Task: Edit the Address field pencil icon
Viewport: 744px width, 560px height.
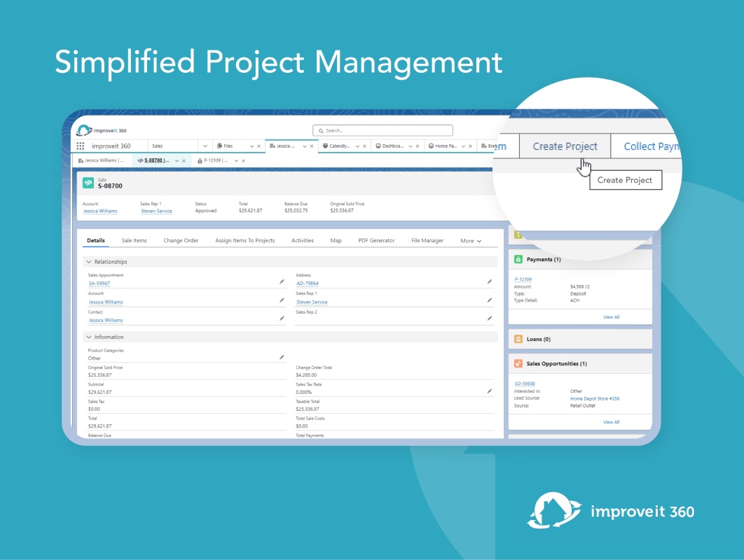Action: 489,281
